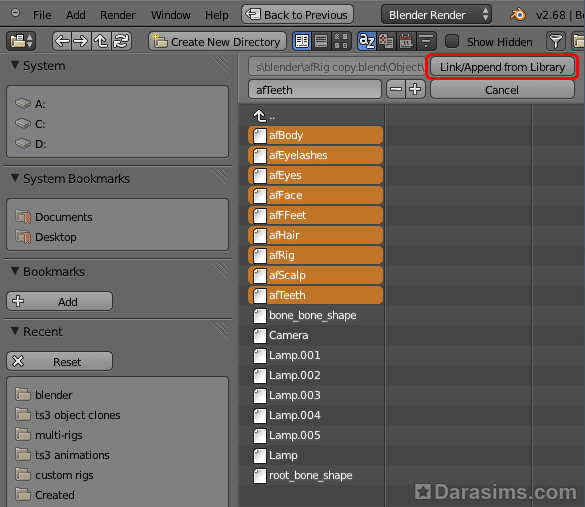
Task: Click the Blender logo icon
Action: (518, 15)
